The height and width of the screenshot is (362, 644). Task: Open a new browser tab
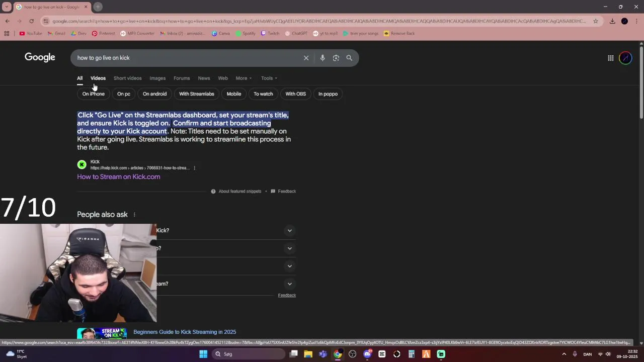98,7
